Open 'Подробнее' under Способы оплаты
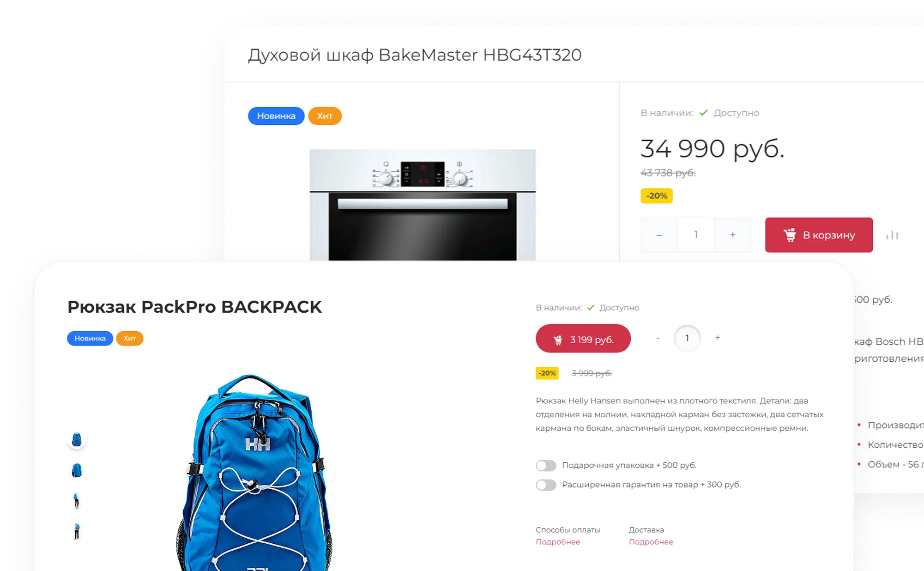 tap(558, 542)
